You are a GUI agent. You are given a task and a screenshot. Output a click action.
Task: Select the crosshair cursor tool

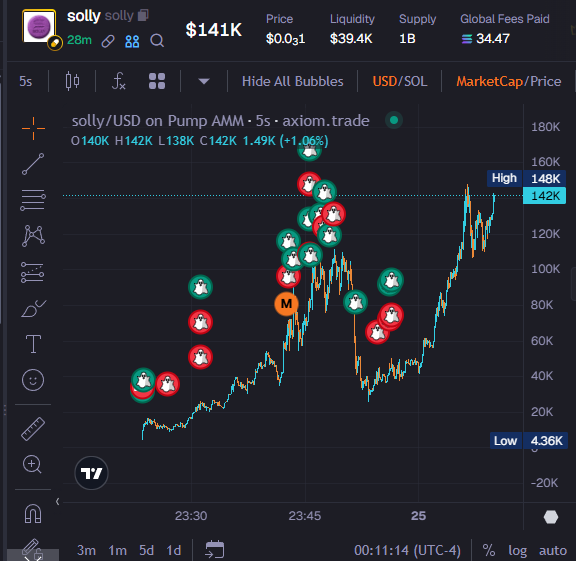(33, 128)
